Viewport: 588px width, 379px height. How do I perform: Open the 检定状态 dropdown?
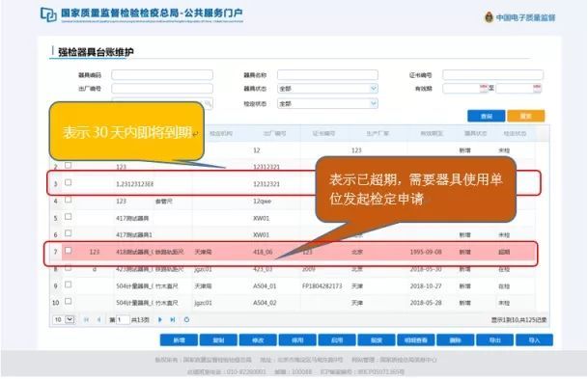(x=327, y=103)
